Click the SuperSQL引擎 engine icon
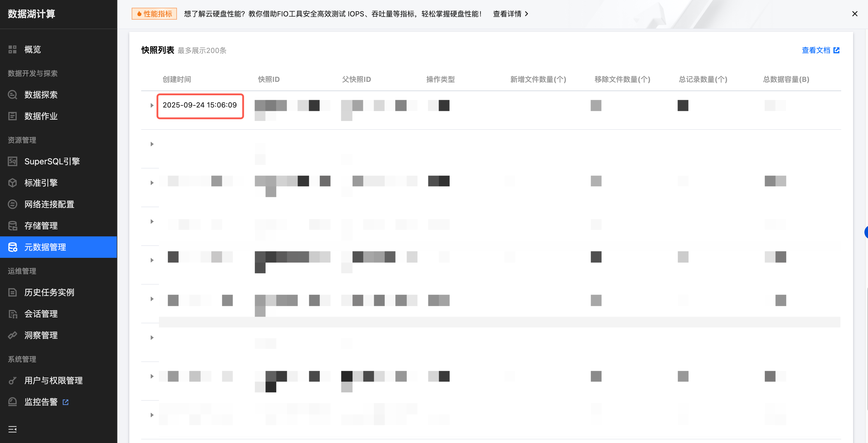The image size is (868, 443). [x=13, y=161]
